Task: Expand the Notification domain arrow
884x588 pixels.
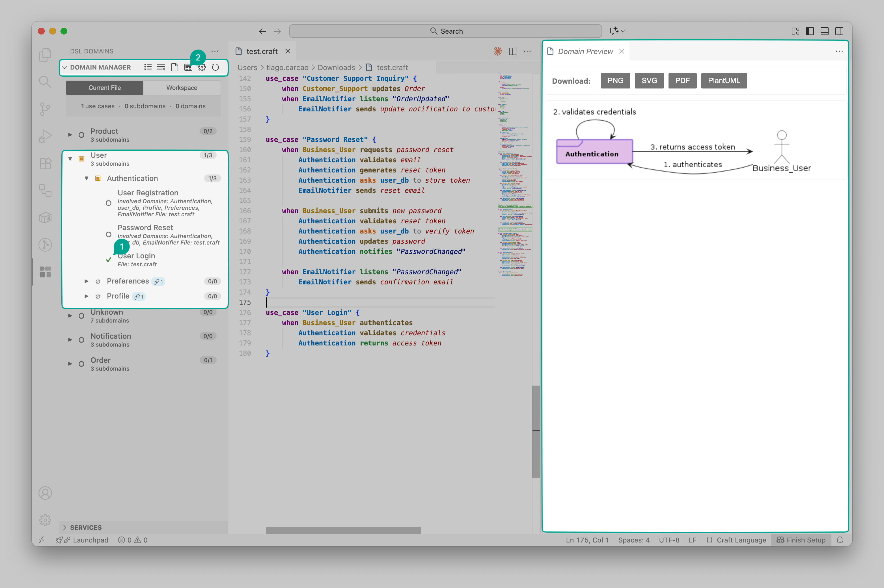Action: click(70, 340)
